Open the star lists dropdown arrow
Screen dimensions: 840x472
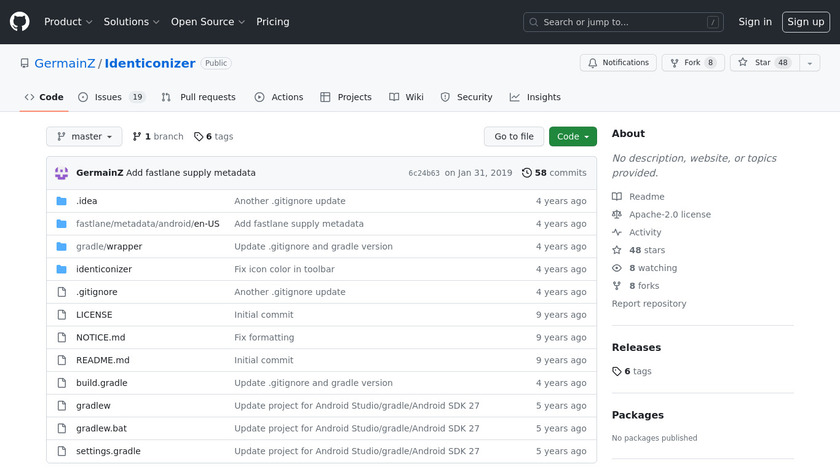pyautogui.click(x=810, y=63)
